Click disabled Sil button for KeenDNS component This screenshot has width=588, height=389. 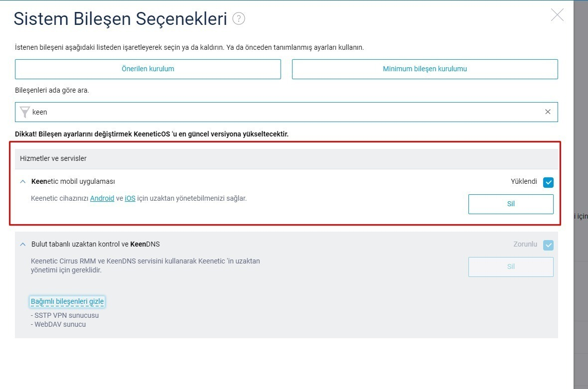511,267
